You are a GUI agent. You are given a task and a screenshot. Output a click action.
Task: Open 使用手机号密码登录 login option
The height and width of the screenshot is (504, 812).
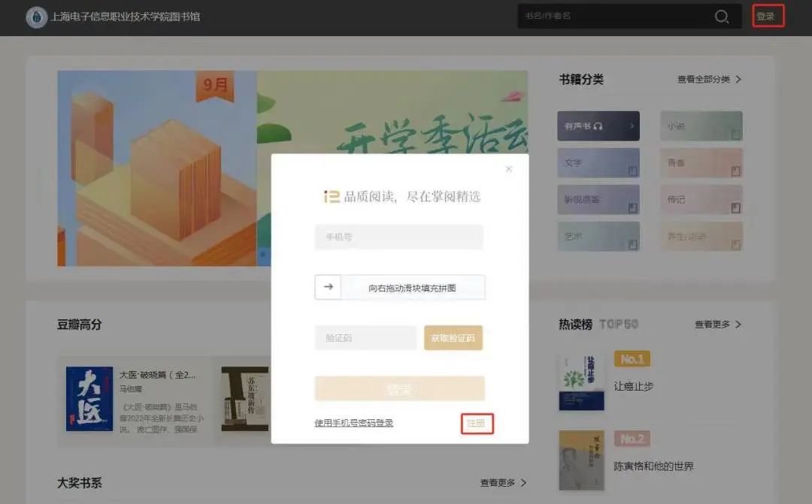click(x=353, y=424)
